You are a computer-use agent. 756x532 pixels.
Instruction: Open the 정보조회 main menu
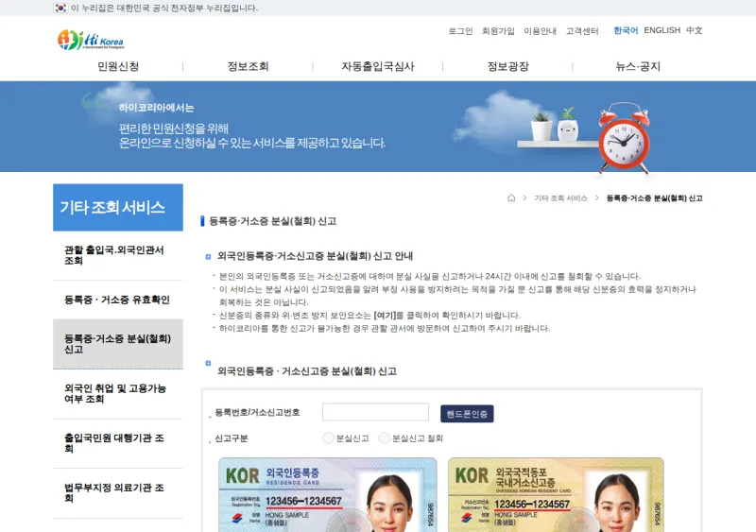coord(248,66)
